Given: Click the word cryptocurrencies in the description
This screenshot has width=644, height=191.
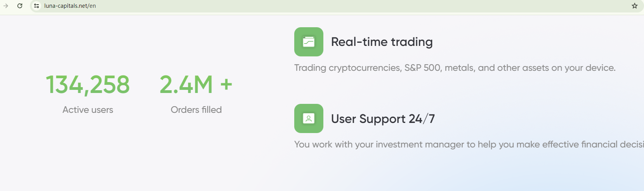Looking at the screenshot, I should [365, 68].
